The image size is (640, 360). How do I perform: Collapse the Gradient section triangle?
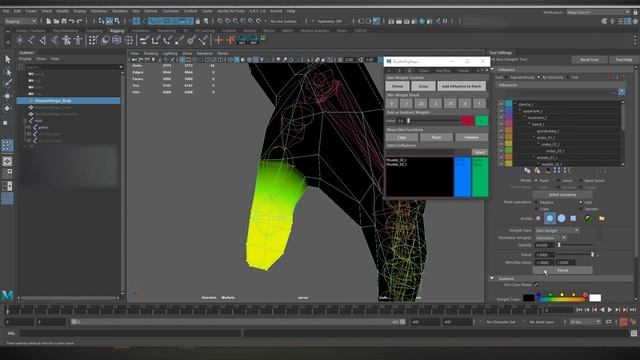pos(492,278)
